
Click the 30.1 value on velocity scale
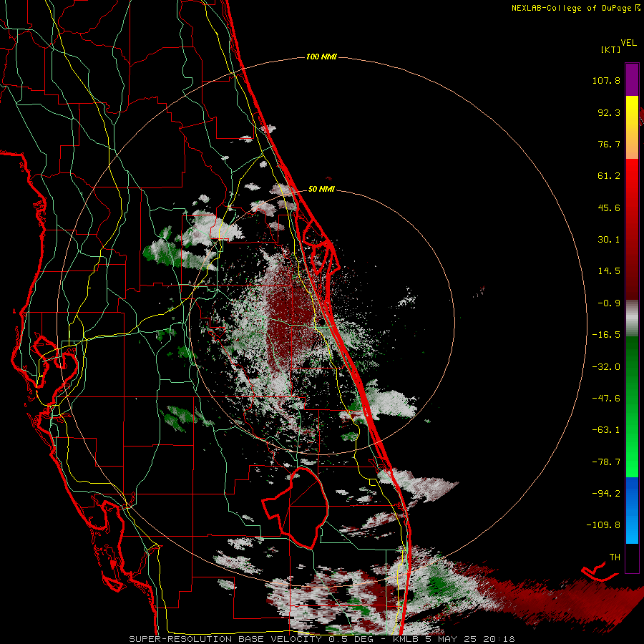point(609,240)
